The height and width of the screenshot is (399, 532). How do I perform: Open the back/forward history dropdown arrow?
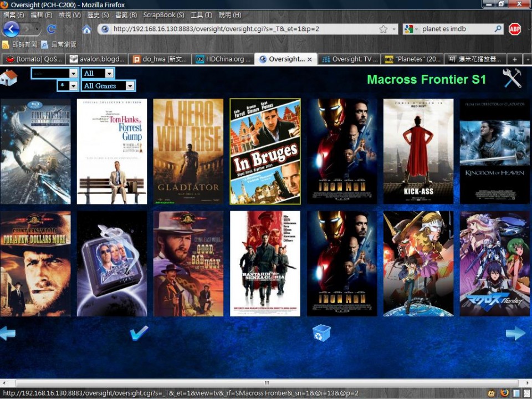(37, 29)
